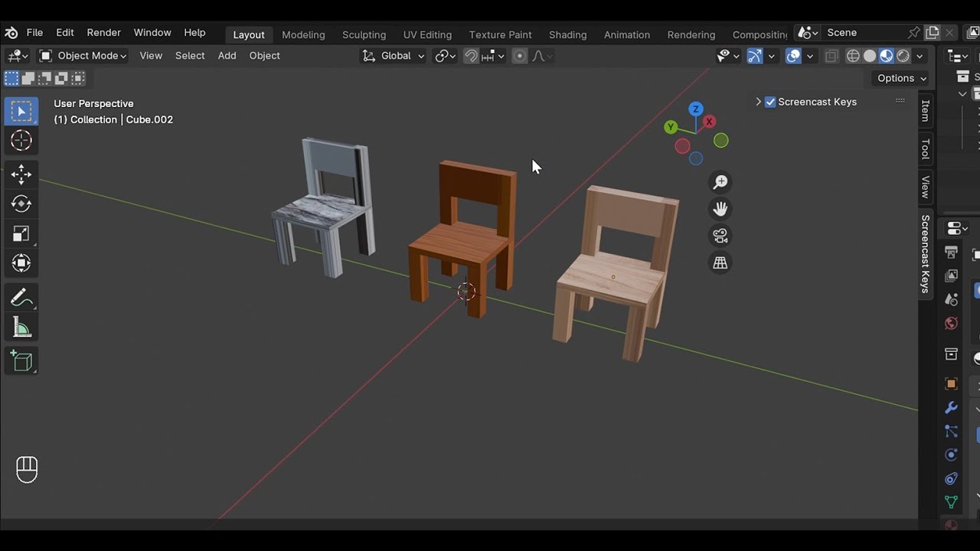The height and width of the screenshot is (551, 980).
Task: Switch to solid viewport shading
Action: tap(870, 56)
